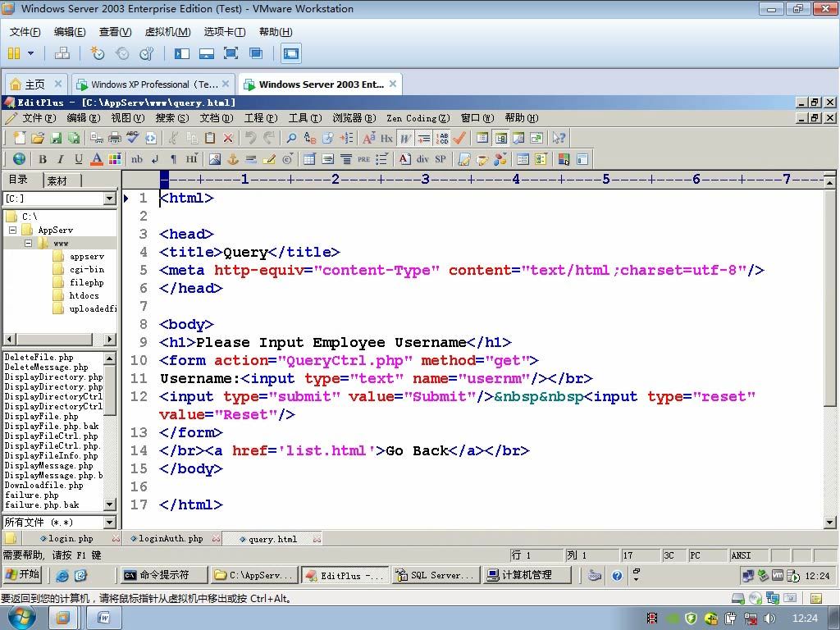Viewport: 840px width, 630px height.
Task: Open the Zen Coding menu
Action: pos(418,118)
